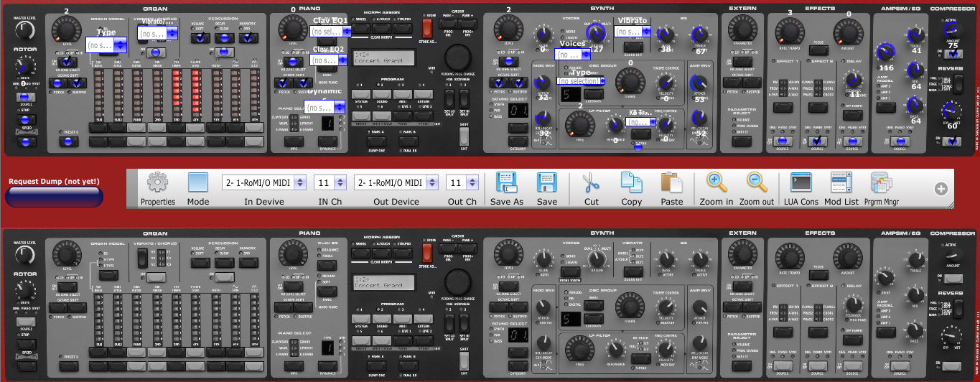980x382 pixels.
Task: Click the Compressor Amount knob
Action: [x=951, y=29]
